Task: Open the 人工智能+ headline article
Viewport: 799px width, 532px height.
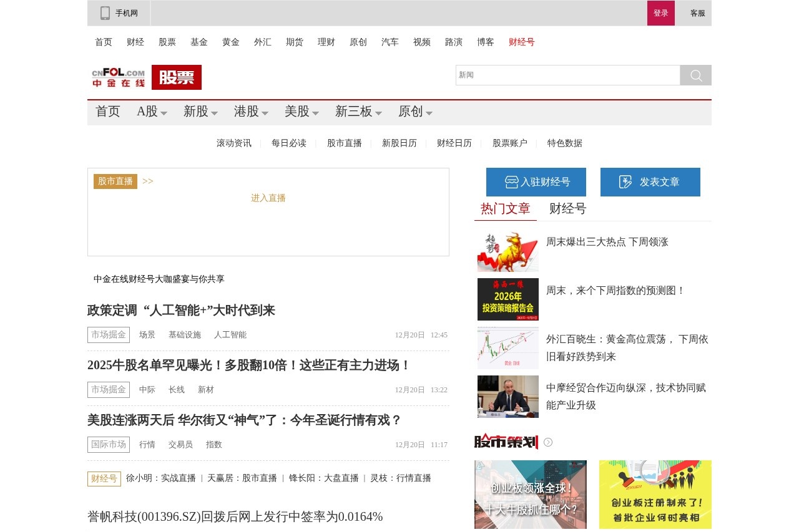Action: click(x=182, y=310)
